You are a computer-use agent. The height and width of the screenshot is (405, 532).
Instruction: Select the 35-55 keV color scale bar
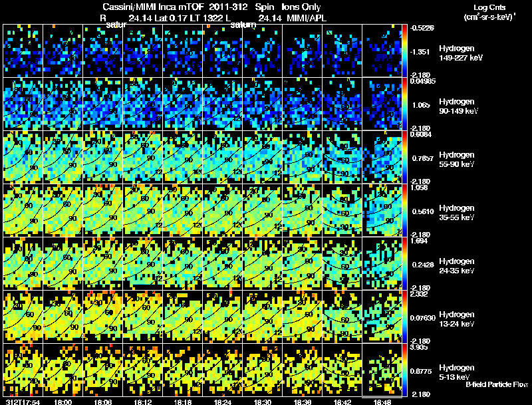pos(406,210)
